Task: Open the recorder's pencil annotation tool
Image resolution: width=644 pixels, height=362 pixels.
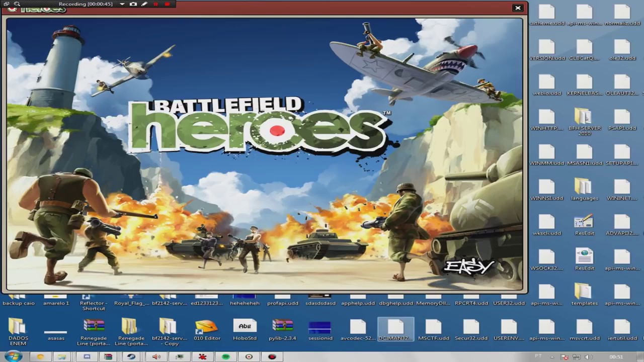Action: point(144,4)
